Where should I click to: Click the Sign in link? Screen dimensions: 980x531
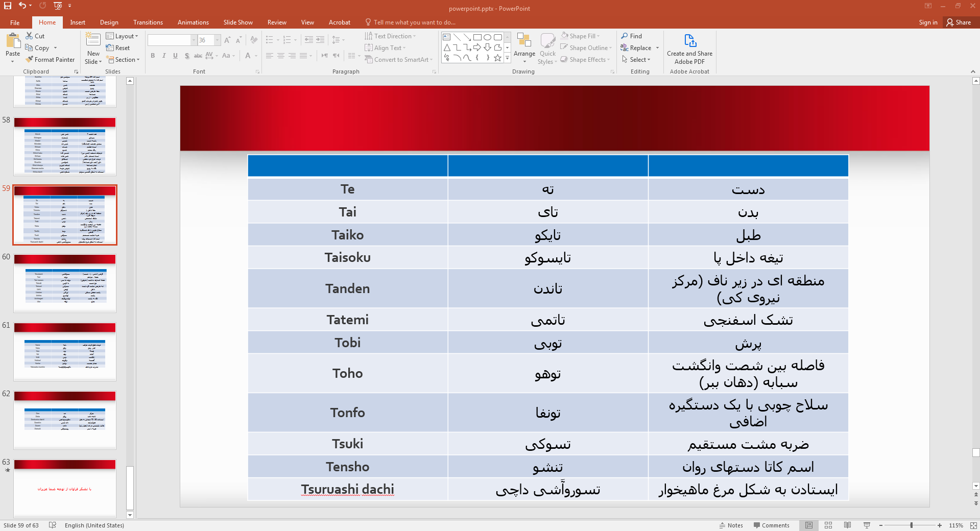(x=928, y=22)
